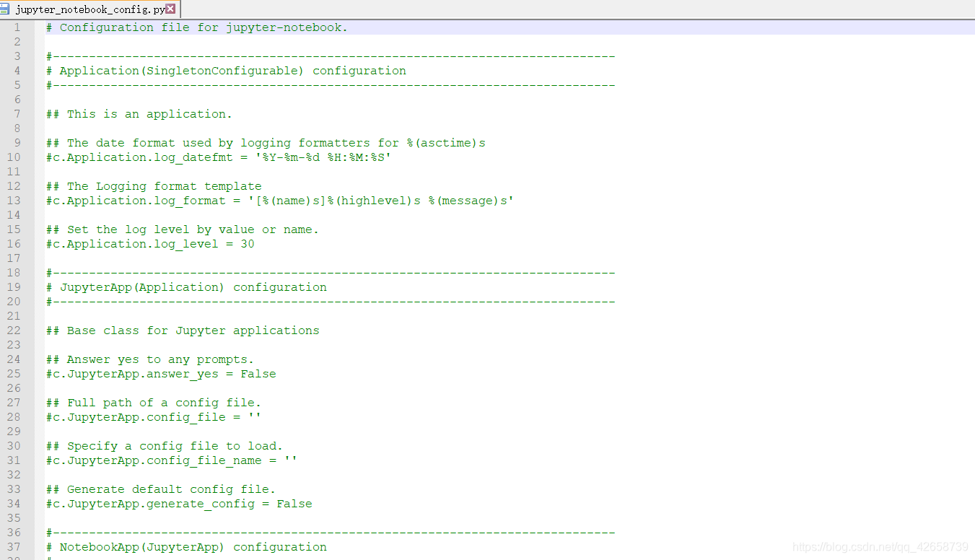The height and width of the screenshot is (560, 975).
Task: Click '## Generate default config file.' comment
Action: coord(161,489)
